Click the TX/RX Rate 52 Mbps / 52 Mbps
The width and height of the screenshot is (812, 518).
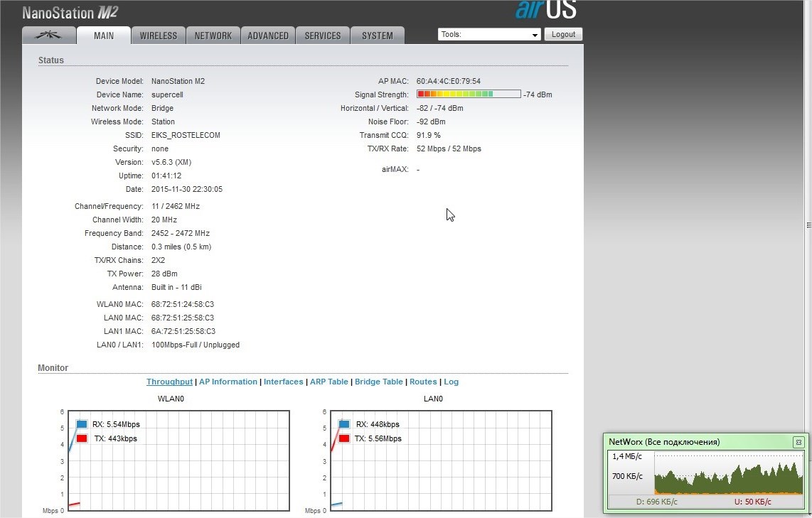click(x=449, y=149)
